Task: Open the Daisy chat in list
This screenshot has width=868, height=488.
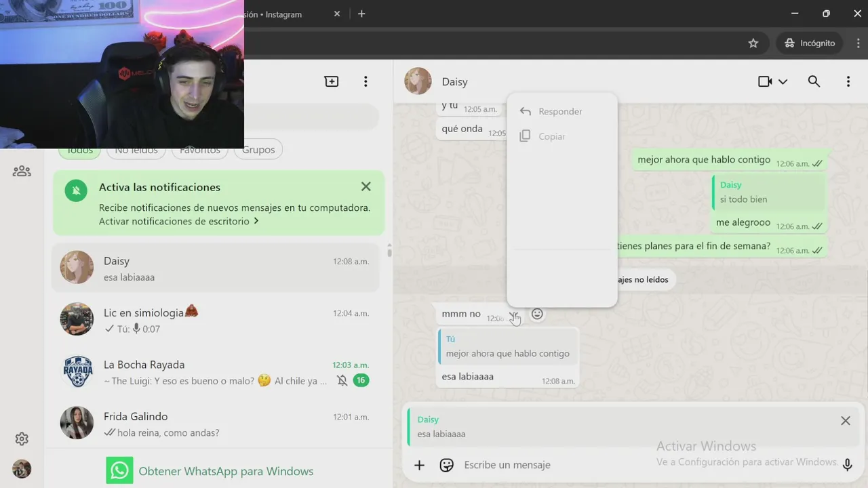Action: click(x=216, y=268)
